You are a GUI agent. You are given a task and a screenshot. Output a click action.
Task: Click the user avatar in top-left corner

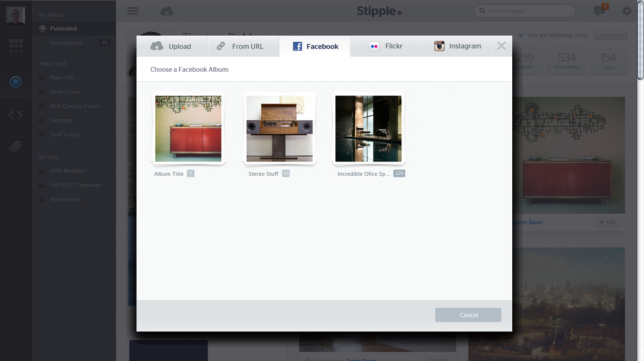point(16,15)
